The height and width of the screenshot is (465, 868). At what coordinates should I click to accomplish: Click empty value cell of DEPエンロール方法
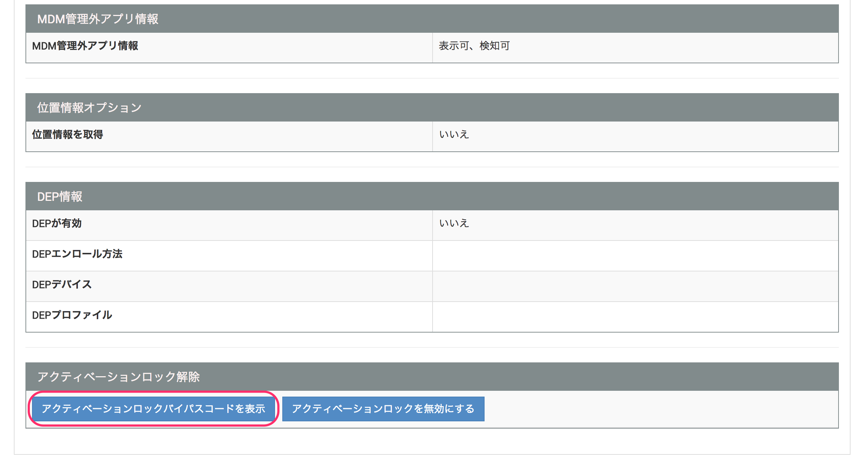[x=635, y=255]
